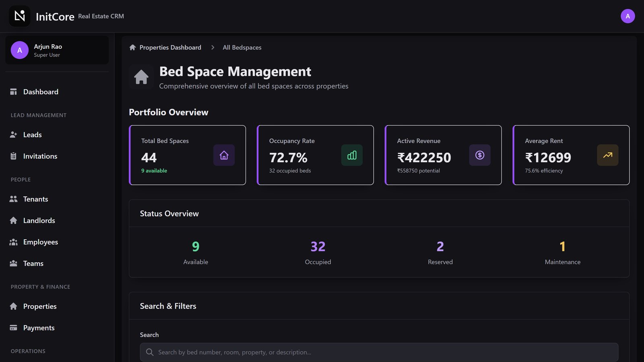Image resolution: width=644 pixels, height=362 pixels.
Task: Click the Properties Dashboard breadcrumb link
Action: pyautogui.click(x=170, y=47)
